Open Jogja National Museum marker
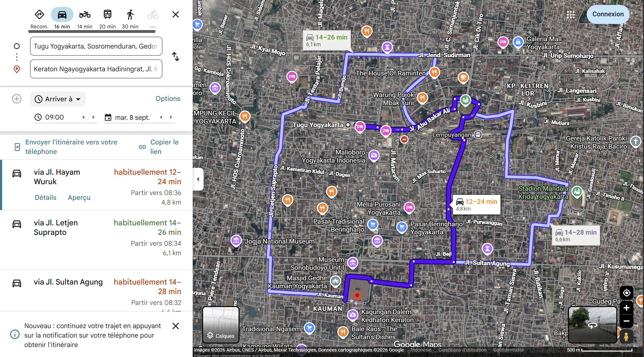The width and height of the screenshot is (644, 357). [236, 241]
